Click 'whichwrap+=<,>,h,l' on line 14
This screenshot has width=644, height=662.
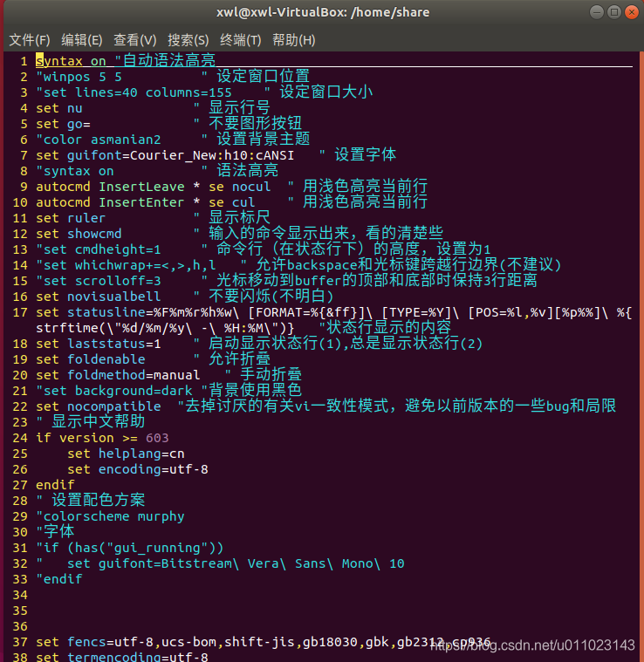point(146,265)
